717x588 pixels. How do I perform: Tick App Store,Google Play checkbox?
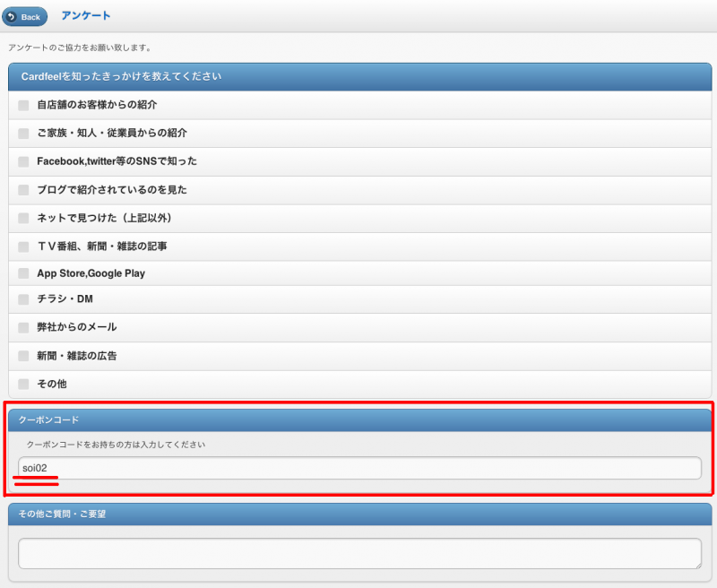coord(23,273)
